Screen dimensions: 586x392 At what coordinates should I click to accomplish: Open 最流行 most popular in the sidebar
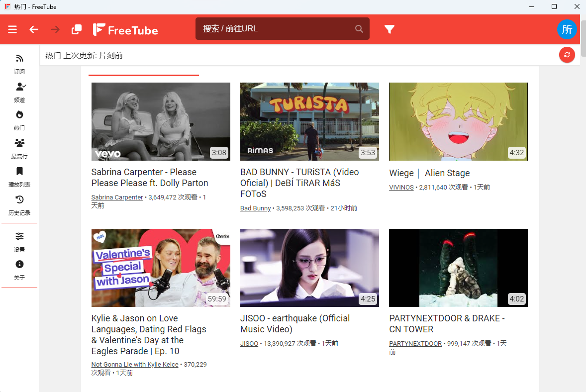click(19, 148)
